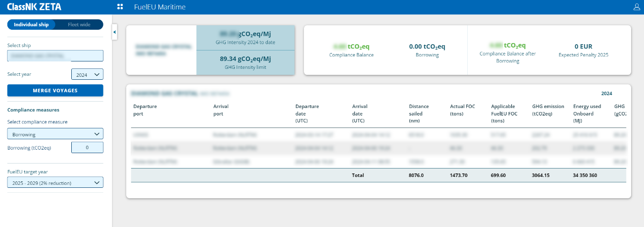This screenshot has height=227, width=644.
Task: Switch to Fleet wide view
Action: 79,25
